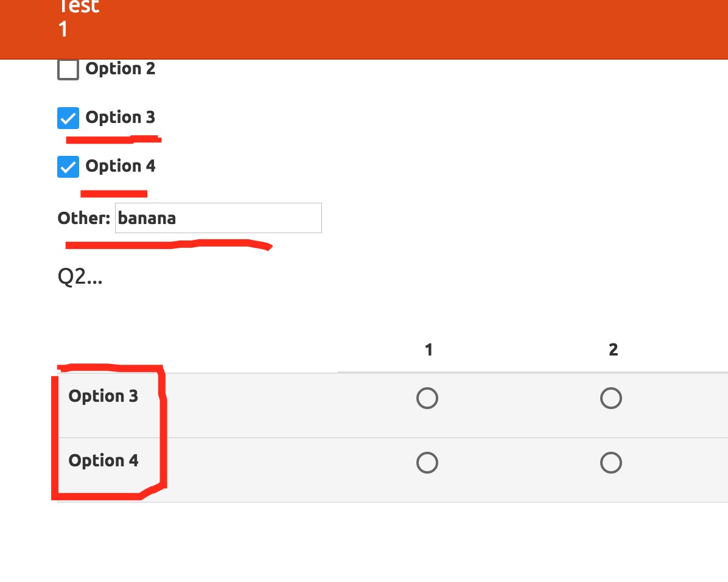Click the "Option 3" checkbox label text

(121, 117)
